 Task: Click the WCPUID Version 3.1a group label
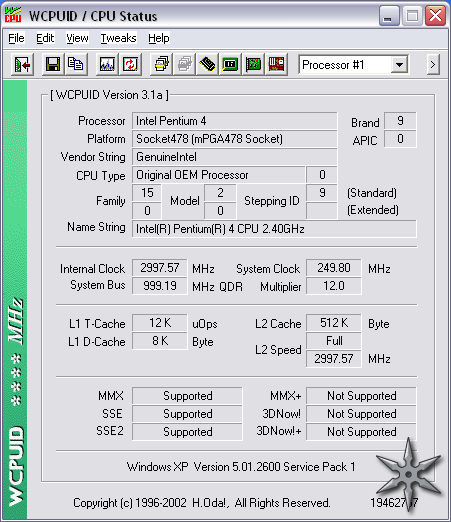pyautogui.click(x=109, y=95)
